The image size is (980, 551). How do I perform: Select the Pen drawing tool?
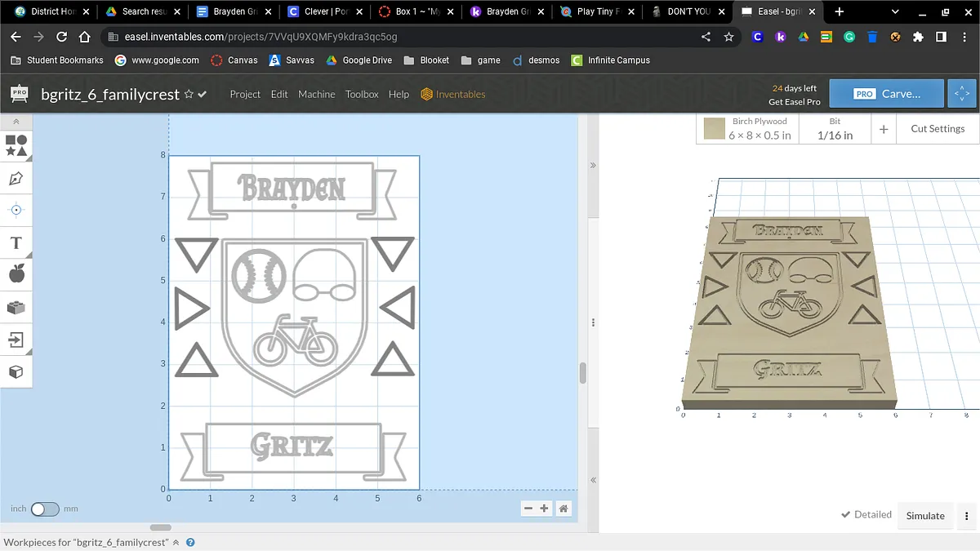click(16, 178)
